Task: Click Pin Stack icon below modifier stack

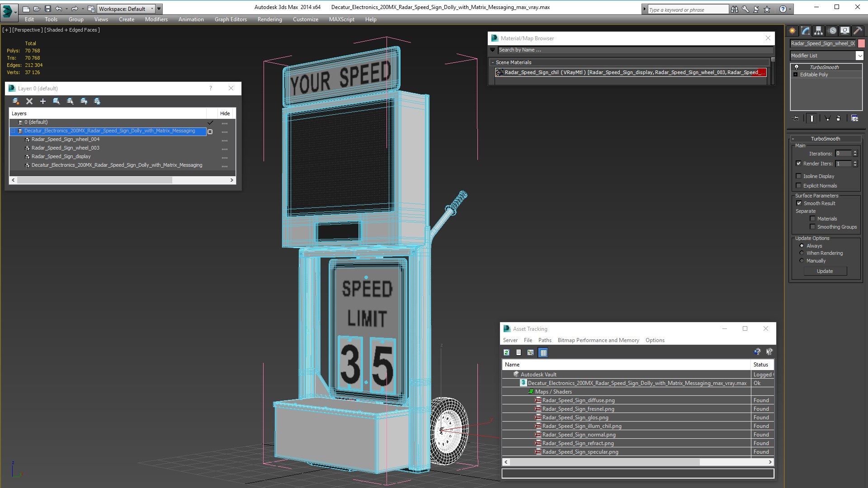Action: click(796, 118)
